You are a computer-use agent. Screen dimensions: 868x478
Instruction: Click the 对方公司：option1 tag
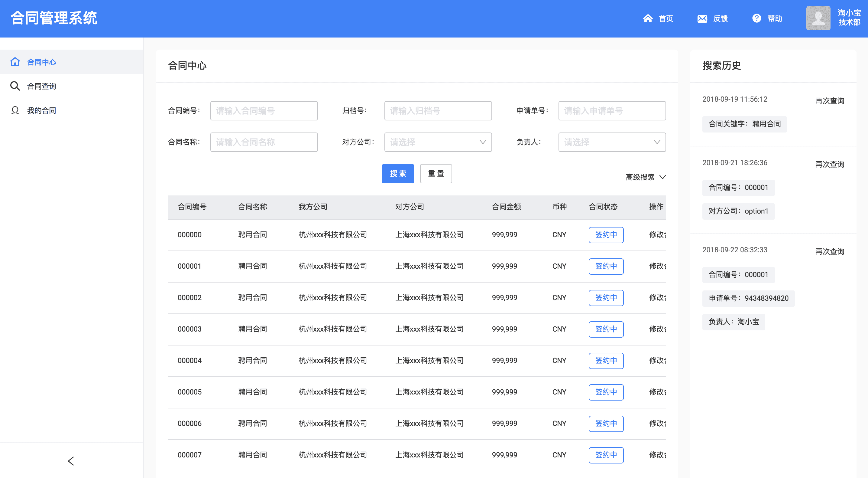coord(738,211)
